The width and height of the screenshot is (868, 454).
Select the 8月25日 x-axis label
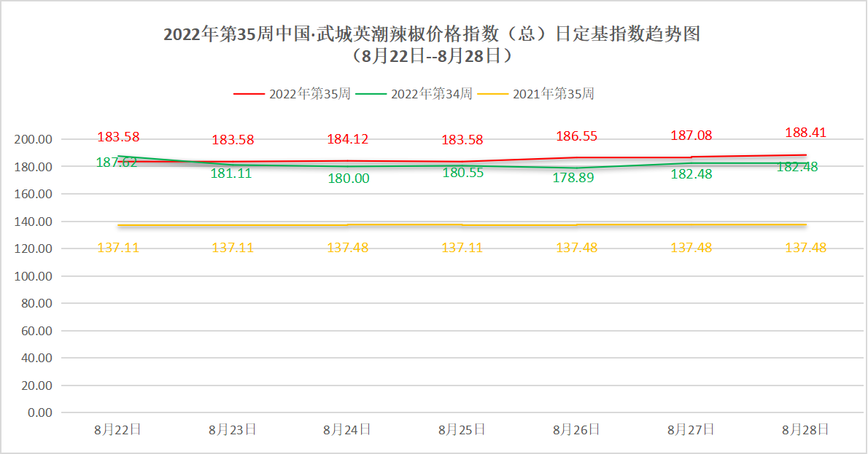pyautogui.click(x=462, y=430)
